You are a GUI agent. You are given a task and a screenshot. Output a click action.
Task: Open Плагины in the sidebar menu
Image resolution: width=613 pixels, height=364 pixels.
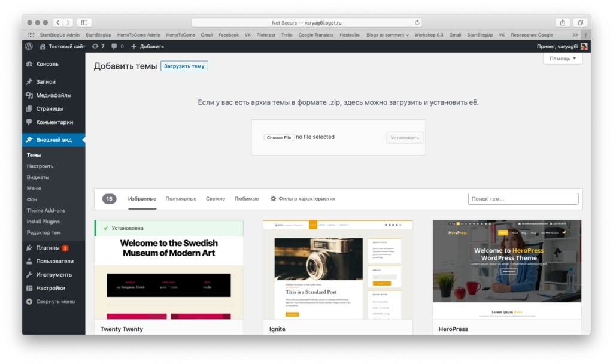click(x=48, y=248)
